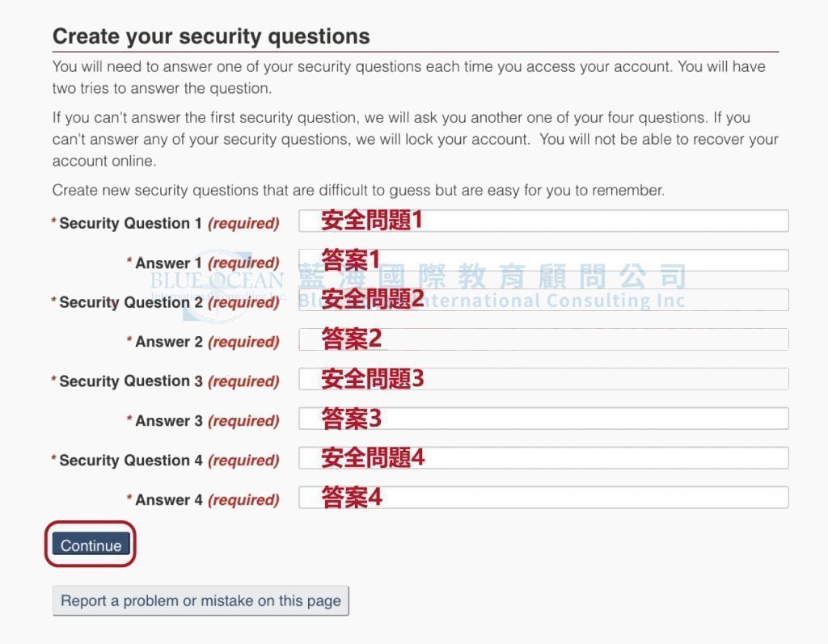Image resolution: width=828 pixels, height=644 pixels.
Task: Click the Continue button
Action: pyautogui.click(x=91, y=545)
